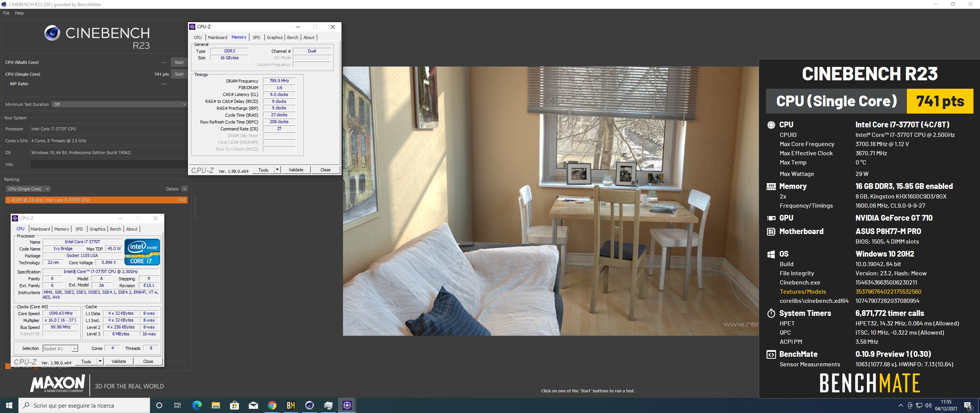Image resolution: width=980 pixels, height=413 pixels.
Task: Click the Cinebench sphere logo in left panel
Action: click(x=52, y=33)
